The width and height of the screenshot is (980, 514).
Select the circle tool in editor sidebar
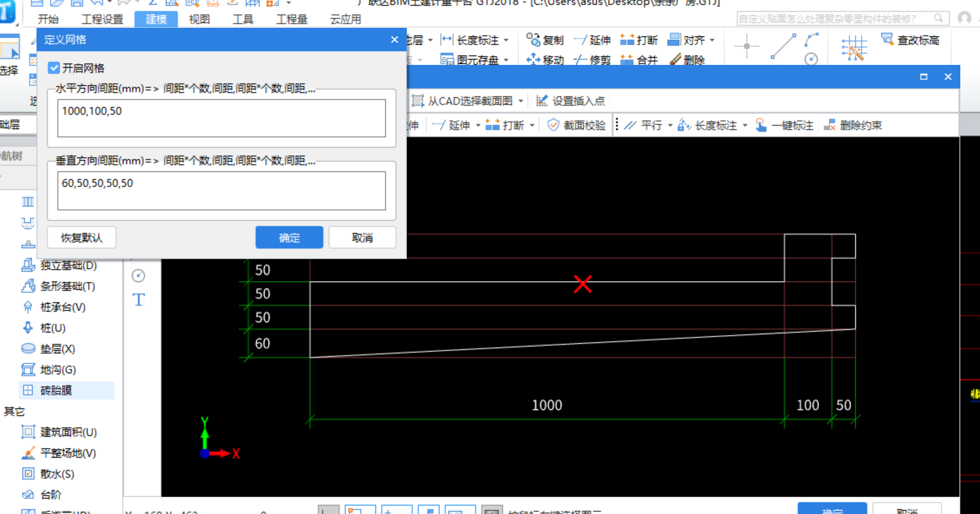point(139,276)
